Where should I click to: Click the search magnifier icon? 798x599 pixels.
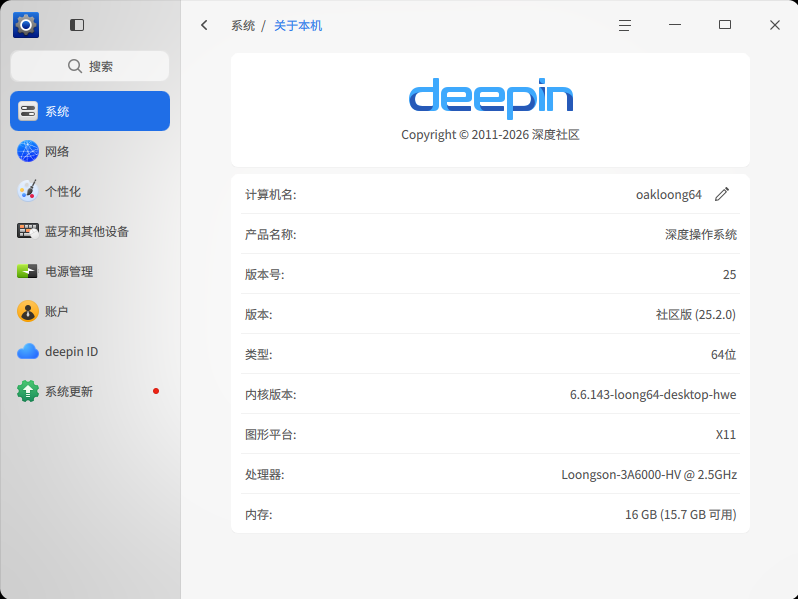coord(75,66)
